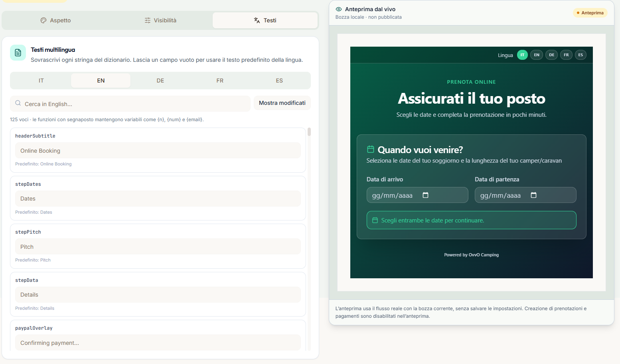Screen dimensions: 620x364
Task: Choose the IT language tab in editor
Action: [x=41, y=81]
